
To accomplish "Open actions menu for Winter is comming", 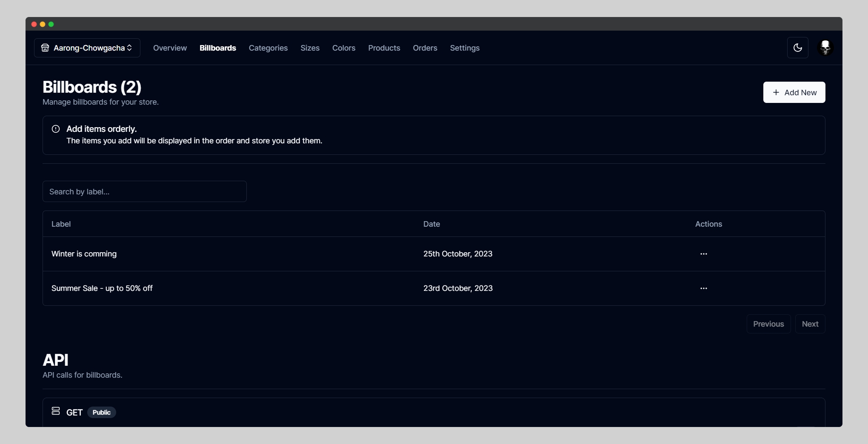I will [x=704, y=254].
